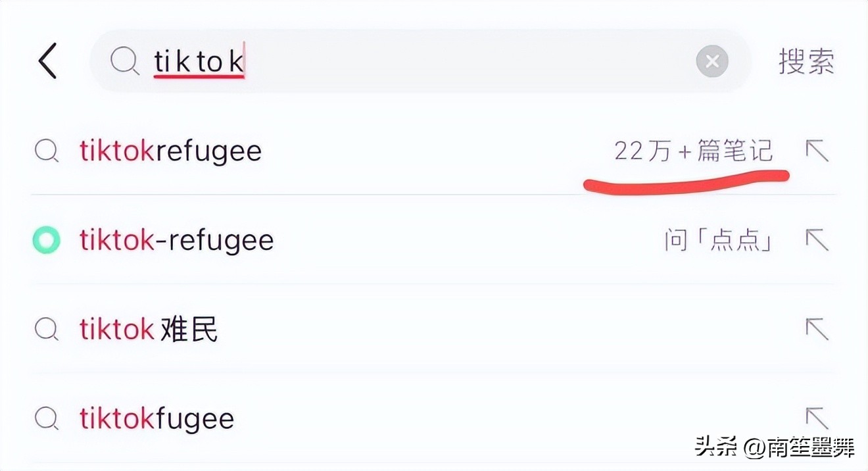Tap the 搜索 button
The image size is (868, 471).
807,61
